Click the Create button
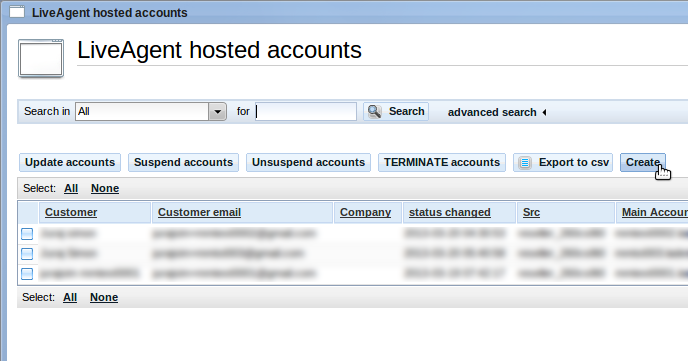Screen dimensions: 688x361 pos(643,162)
